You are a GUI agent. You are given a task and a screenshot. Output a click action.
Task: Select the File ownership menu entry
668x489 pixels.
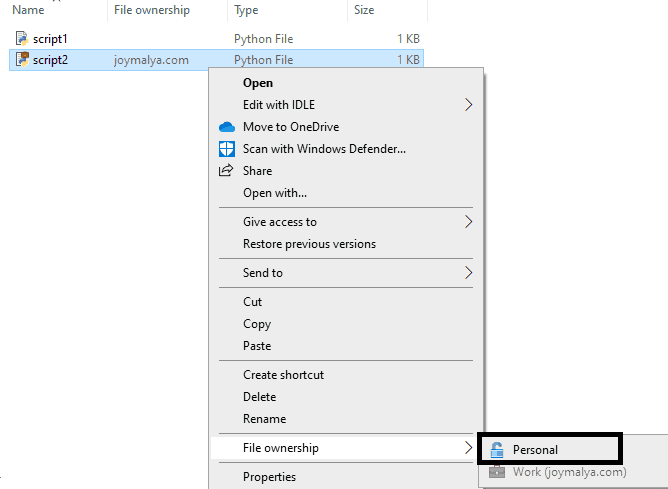click(346, 448)
